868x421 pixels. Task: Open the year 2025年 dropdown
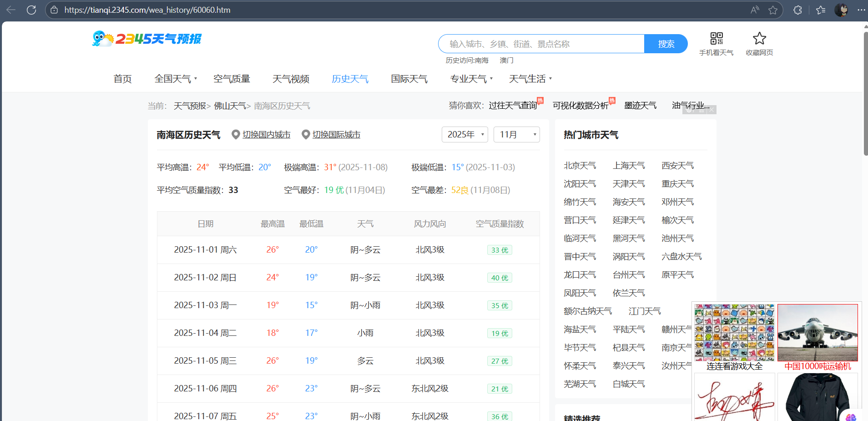[x=465, y=134]
